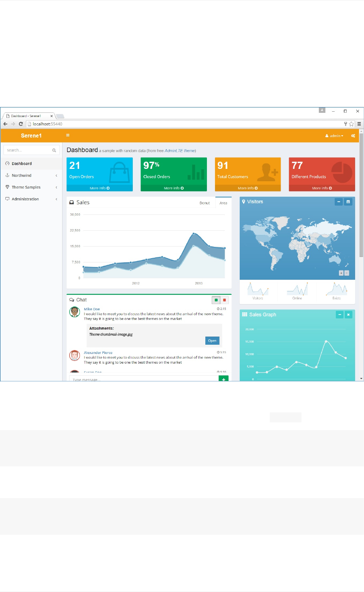The width and height of the screenshot is (364, 592).
Task: Click the page vertical scrollbar thumb
Action: (361, 195)
